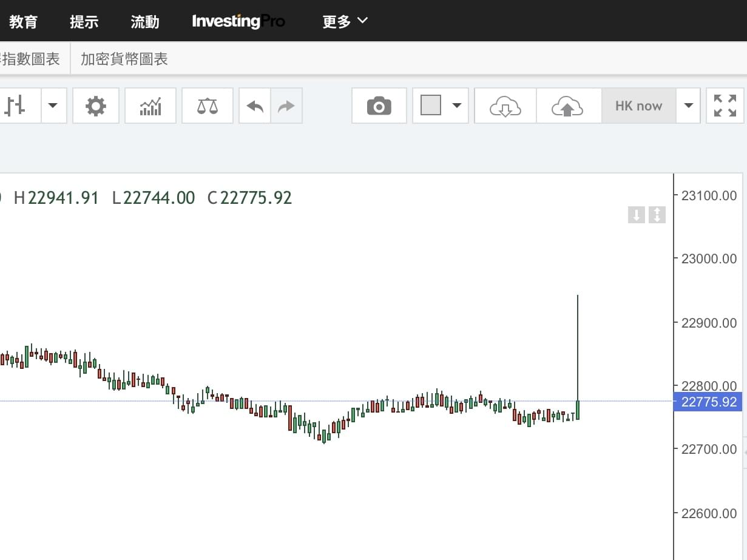The image size is (747, 560).
Task: Click the HK now layout button
Action: (x=638, y=106)
